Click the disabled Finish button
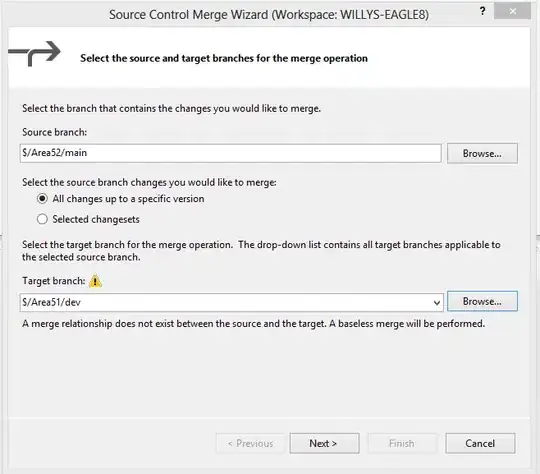Viewport: 540px width, 474px height. point(402,443)
